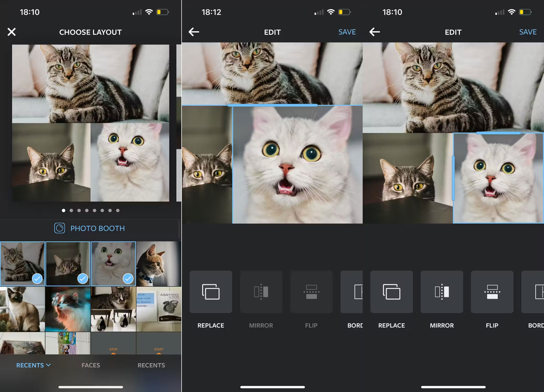The width and height of the screenshot is (544, 392).
Task: Tap SAVE on the rightmost Edit screen
Action: click(x=528, y=32)
